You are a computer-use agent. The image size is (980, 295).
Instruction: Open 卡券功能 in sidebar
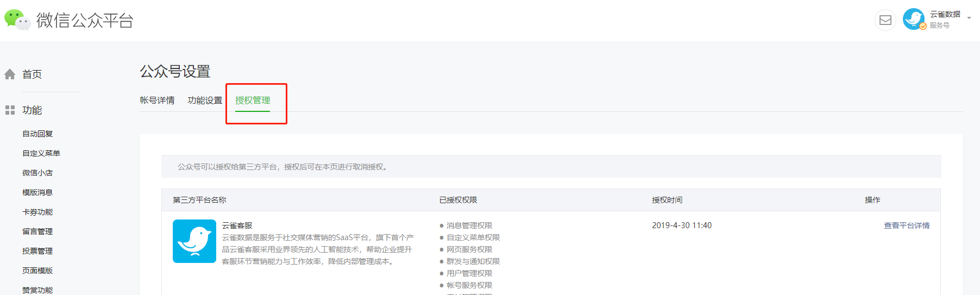(37, 212)
